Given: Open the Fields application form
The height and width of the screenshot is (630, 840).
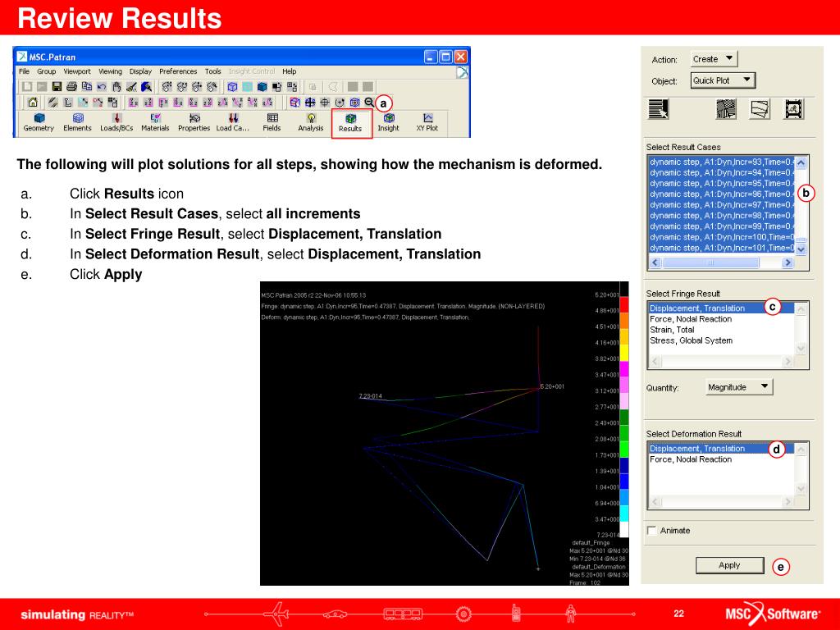Looking at the screenshot, I should click(x=272, y=122).
